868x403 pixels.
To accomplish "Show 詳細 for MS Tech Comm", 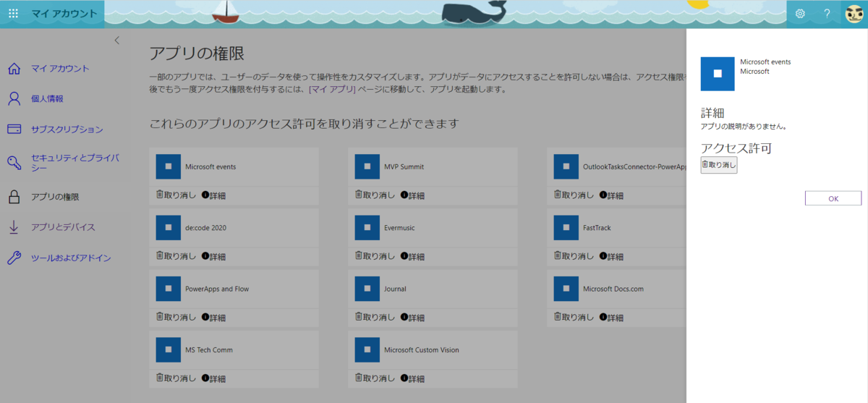I will [x=213, y=378].
